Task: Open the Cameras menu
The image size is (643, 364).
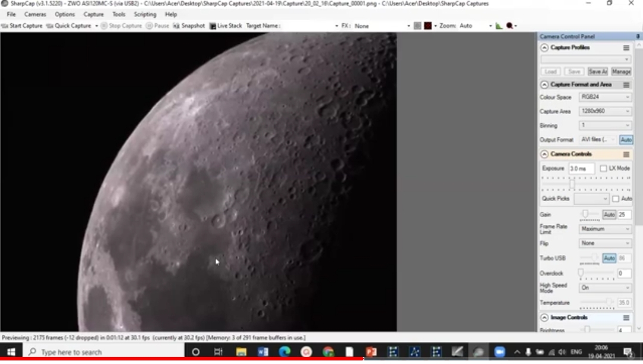Action: click(35, 14)
